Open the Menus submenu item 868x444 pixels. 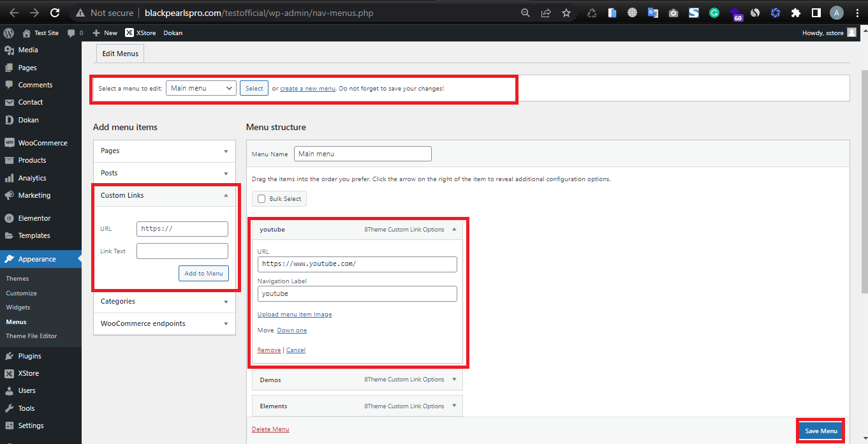pyautogui.click(x=16, y=322)
